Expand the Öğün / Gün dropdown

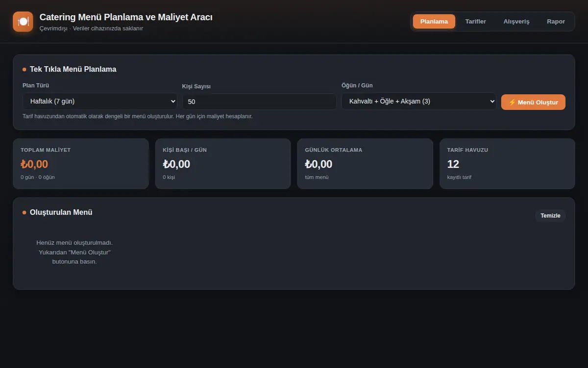(x=419, y=101)
